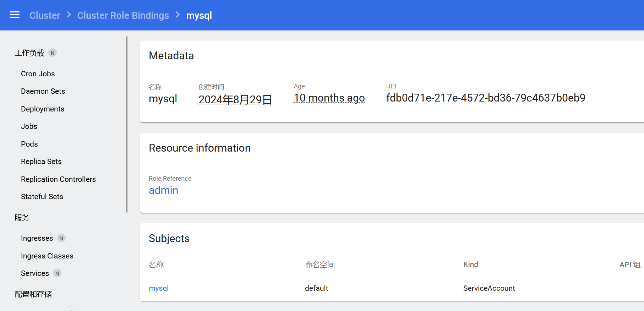Open the 服务 services section
644x311 pixels.
click(22, 218)
